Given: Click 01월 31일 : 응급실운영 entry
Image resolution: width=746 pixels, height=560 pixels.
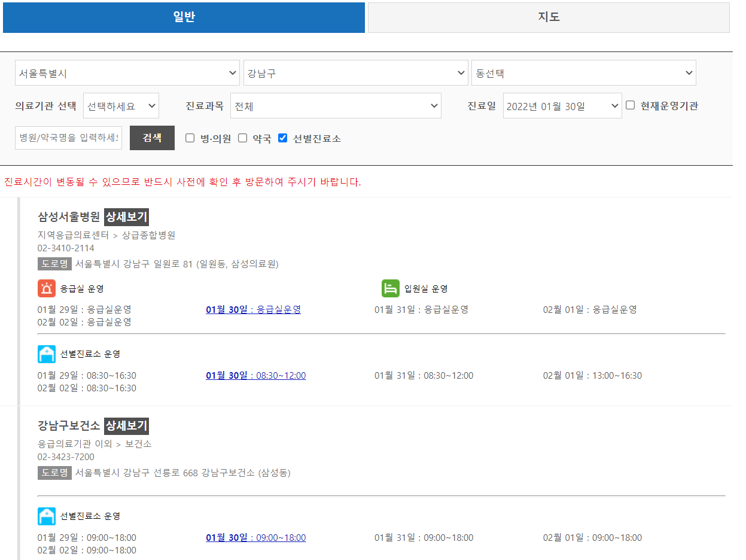Looking at the screenshot, I should point(421,309).
